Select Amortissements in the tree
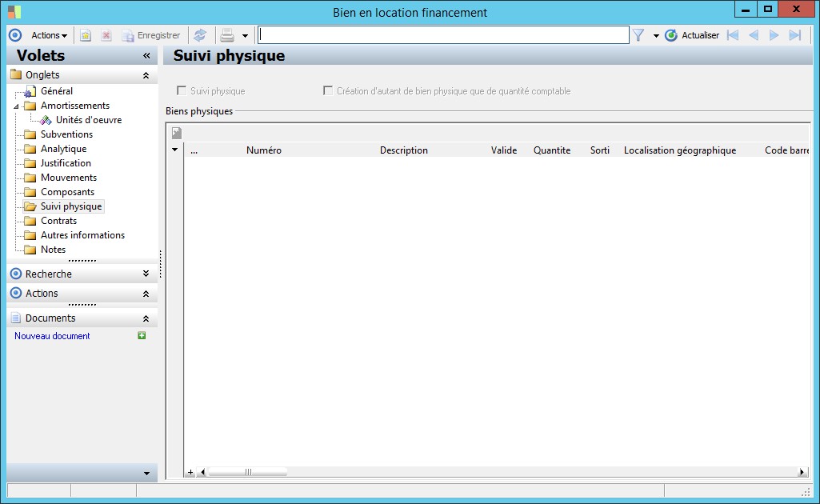This screenshot has height=504, width=820. 75,106
